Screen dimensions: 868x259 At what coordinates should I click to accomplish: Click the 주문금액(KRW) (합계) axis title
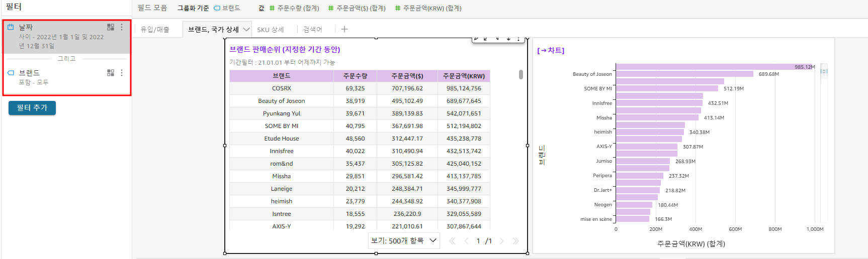click(691, 243)
